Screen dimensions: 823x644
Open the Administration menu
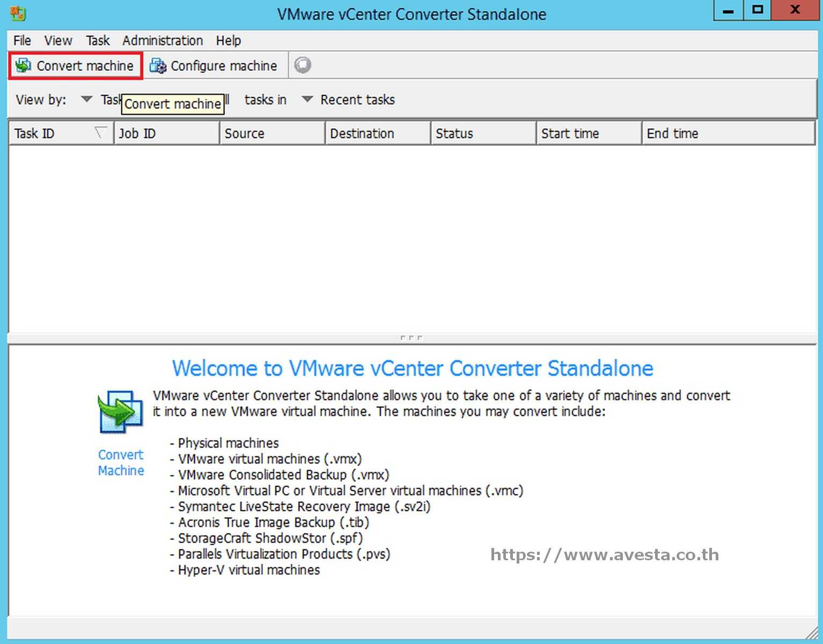pos(162,40)
